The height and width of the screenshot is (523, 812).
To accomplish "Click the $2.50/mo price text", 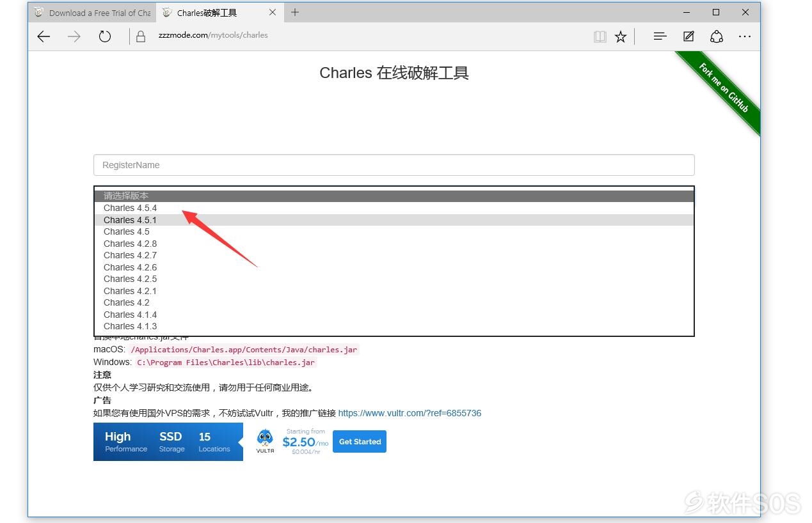I will [x=305, y=442].
